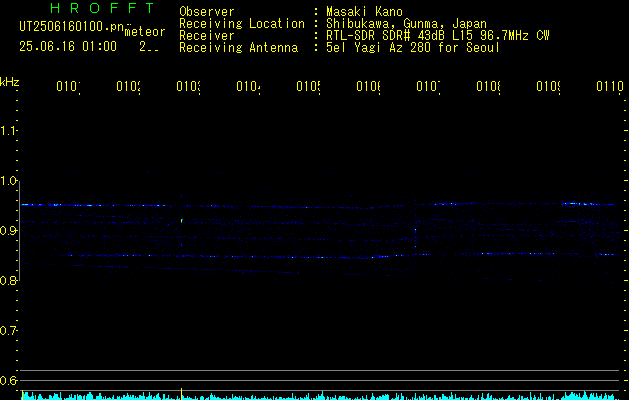Click the 0.6 kHz axis label
629x400 pixels.
tap(9, 380)
